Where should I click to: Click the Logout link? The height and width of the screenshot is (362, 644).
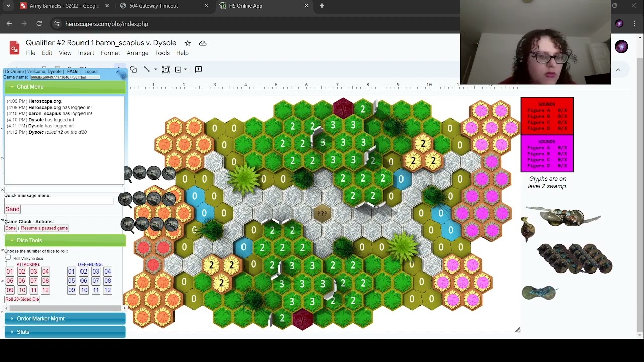click(91, 71)
